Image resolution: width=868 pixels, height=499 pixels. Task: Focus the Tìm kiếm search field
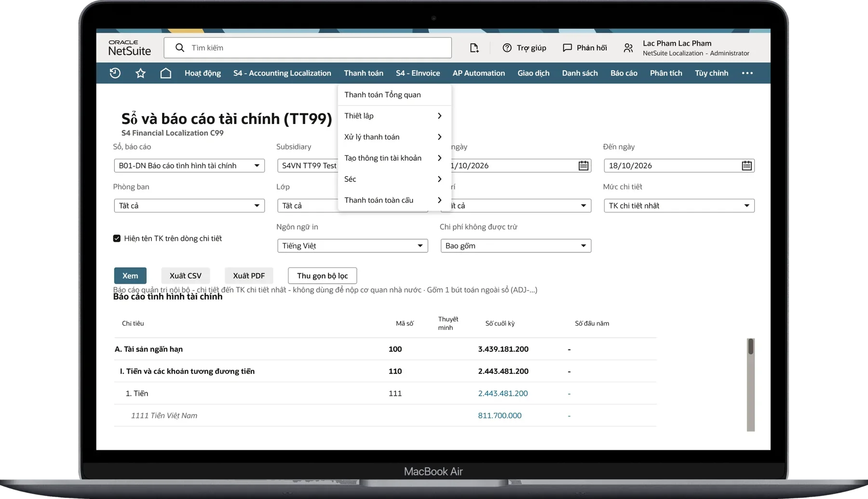[x=308, y=48]
